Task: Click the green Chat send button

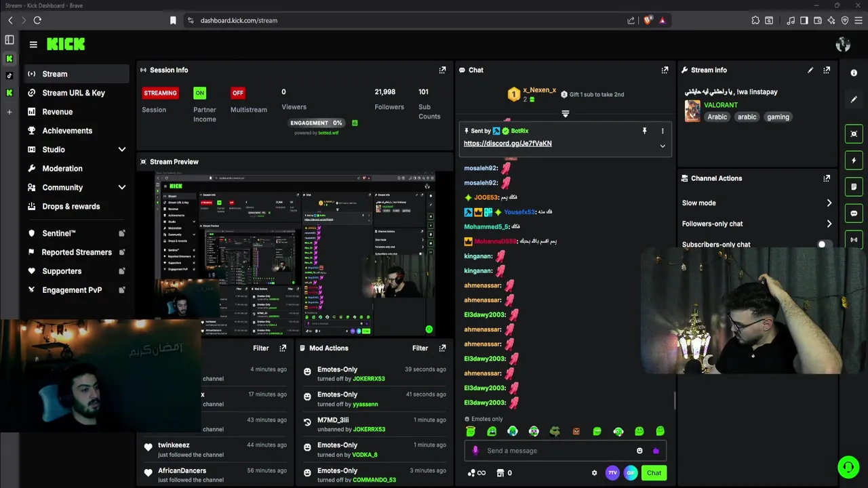Action: click(654, 473)
